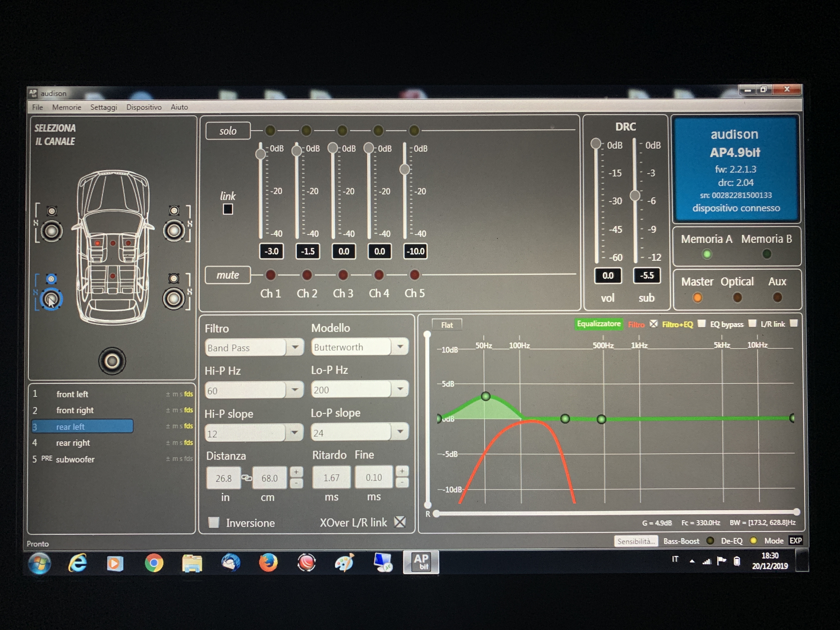The height and width of the screenshot is (630, 840).
Task: Select the front left tweeter speaker icon
Action: (52, 211)
